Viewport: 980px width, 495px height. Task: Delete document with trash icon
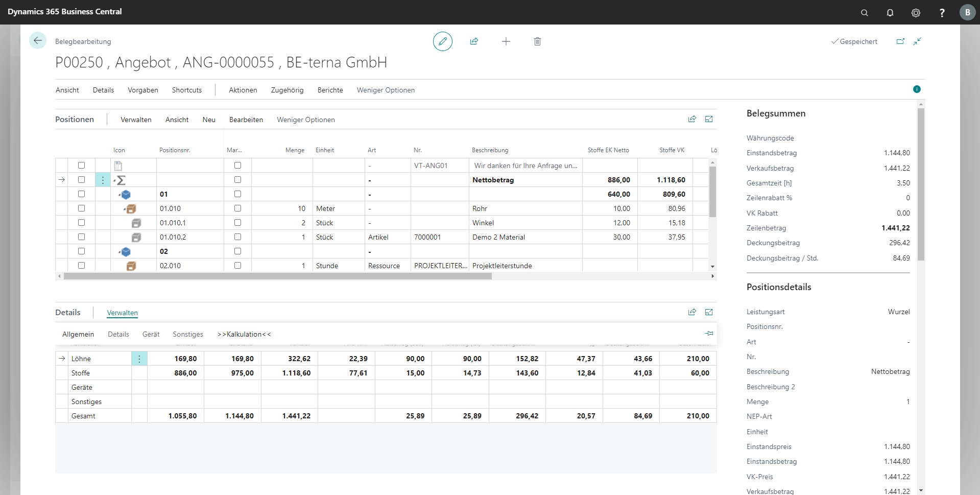(x=537, y=41)
